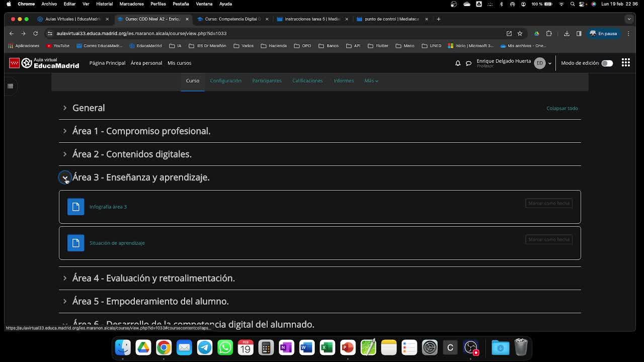This screenshot has width=644, height=362.
Task: Expand the General section
Action: pos(65,108)
